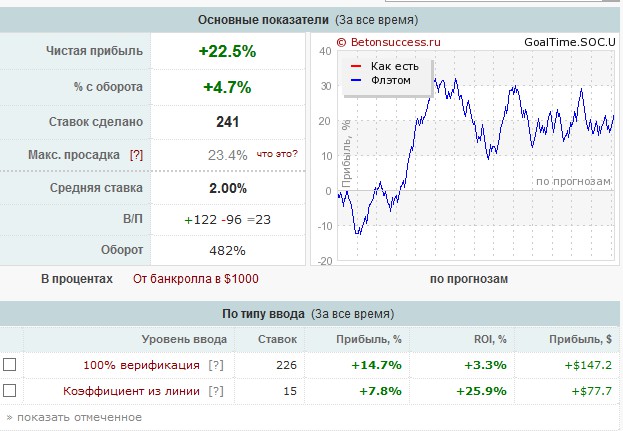Image resolution: width=623 pixels, height=431 pixels.
Task: Sort by 'Прибыль, $' column header
Action: tap(580, 339)
